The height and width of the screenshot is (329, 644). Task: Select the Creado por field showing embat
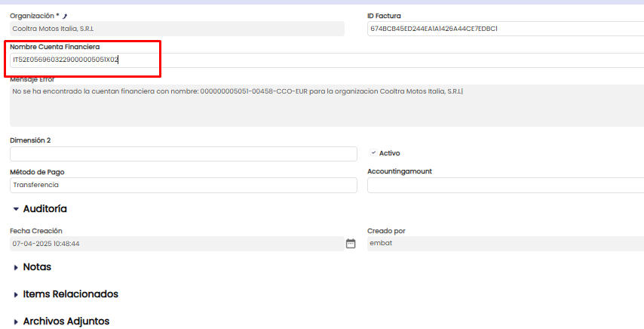[x=505, y=244]
